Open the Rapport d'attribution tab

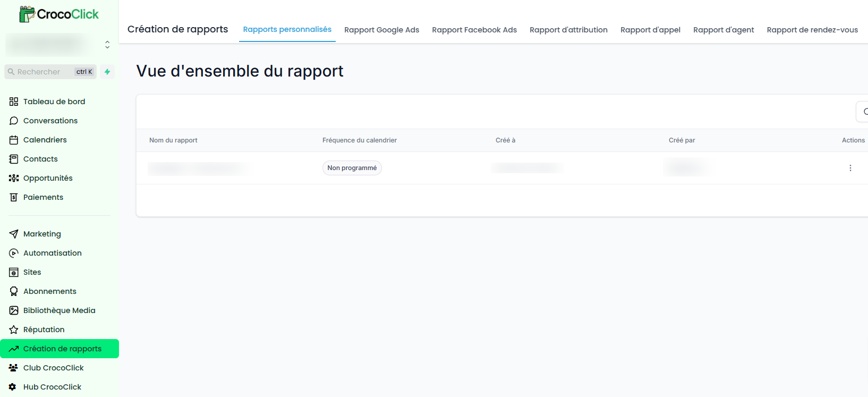pyautogui.click(x=568, y=30)
